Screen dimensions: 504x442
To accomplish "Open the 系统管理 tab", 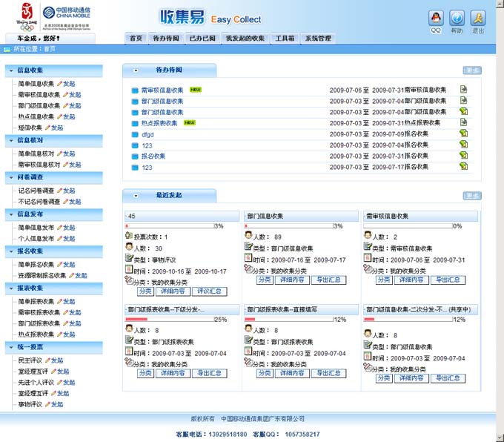I will pyautogui.click(x=318, y=39).
